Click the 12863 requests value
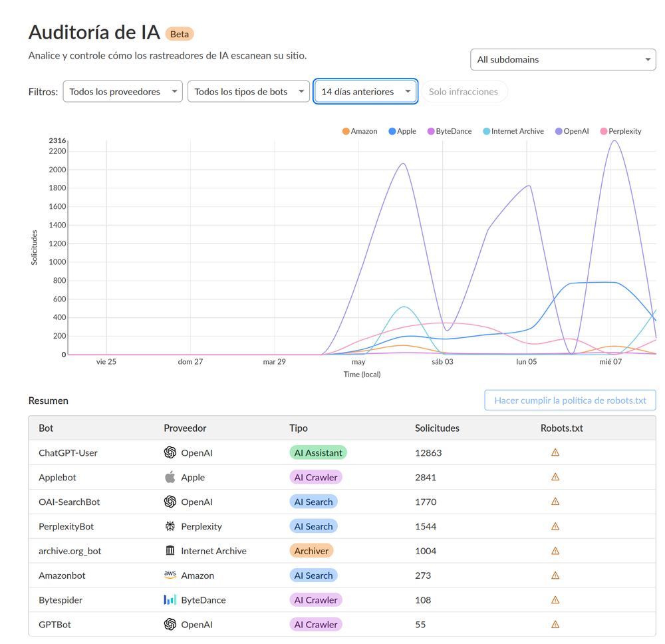 coord(428,452)
